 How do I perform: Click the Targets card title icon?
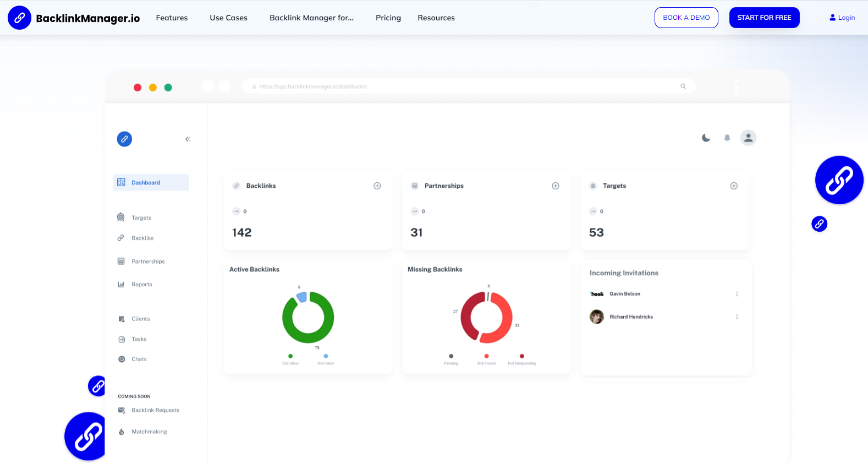click(593, 186)
